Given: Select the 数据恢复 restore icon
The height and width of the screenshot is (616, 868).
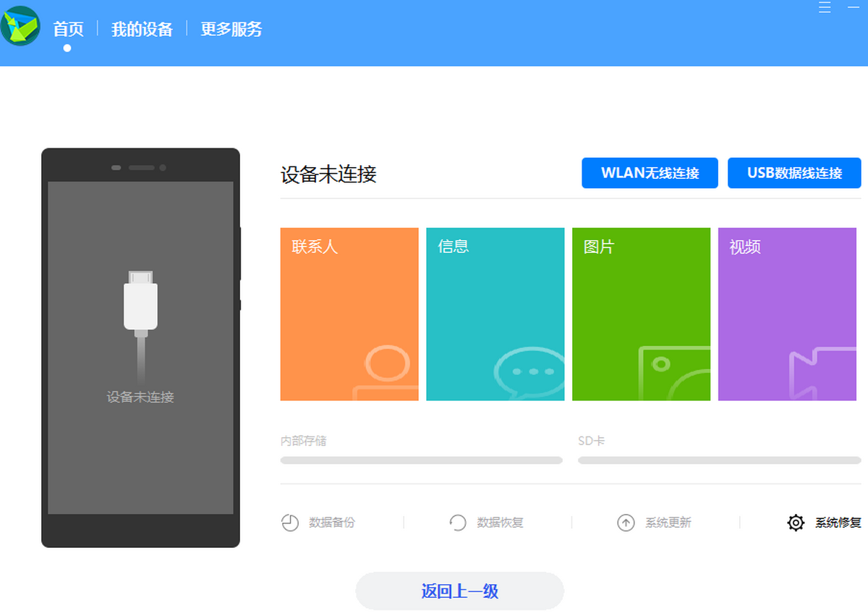Looking at the screenshot, I should 458,523.
